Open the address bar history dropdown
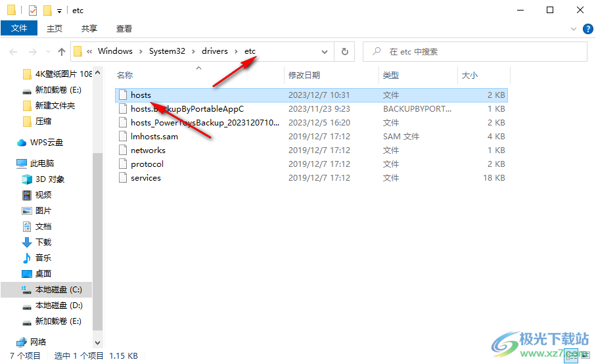The image size is (596, 364). pyautogui.click(x=324, y=52)
